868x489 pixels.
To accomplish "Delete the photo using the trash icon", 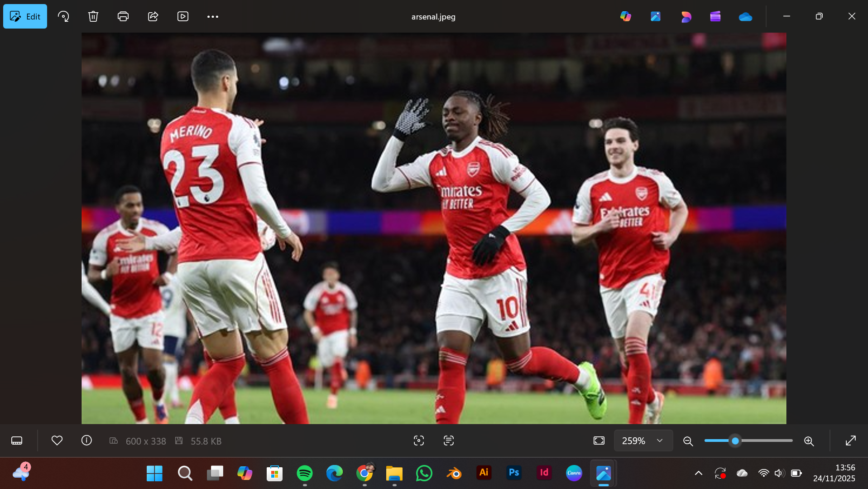I will (x=93, y=16).
